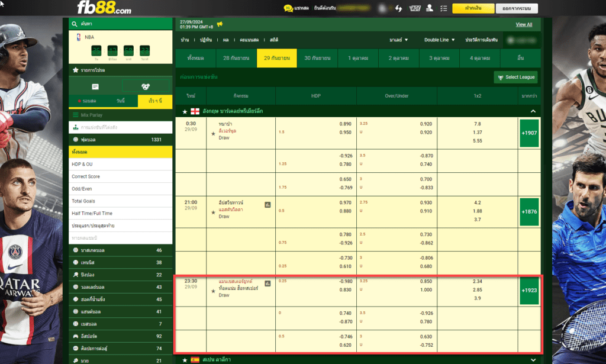Open statistics chart icon for 21:00 match

click(267, 205)
